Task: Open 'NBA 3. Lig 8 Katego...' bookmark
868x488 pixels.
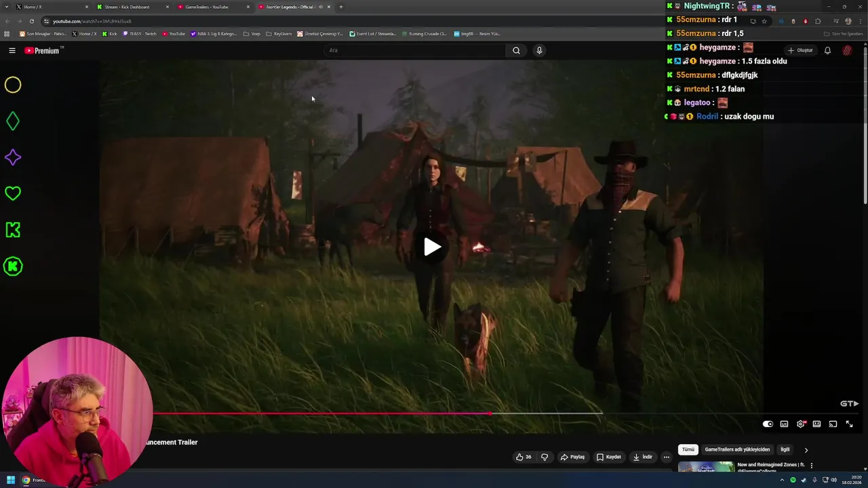Action: [x=214, y=33]
